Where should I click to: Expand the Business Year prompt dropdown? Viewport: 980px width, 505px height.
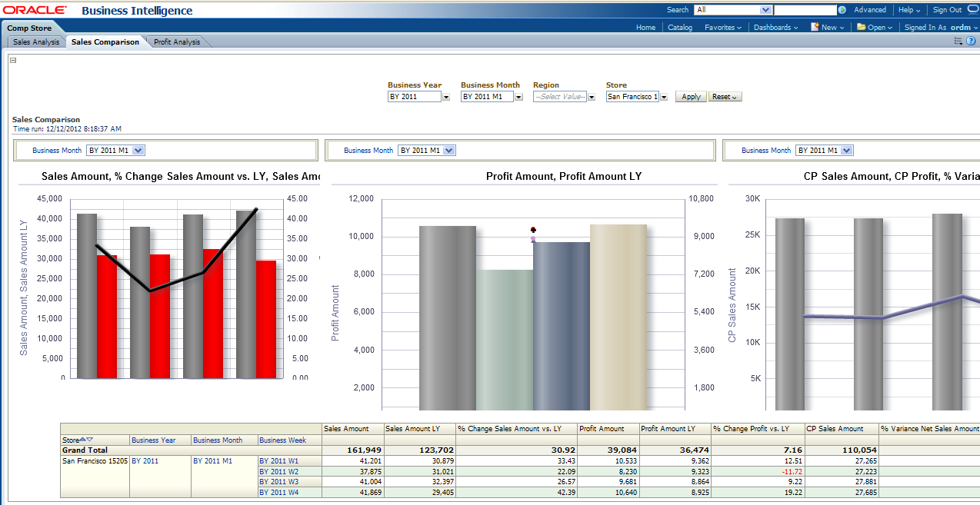click(x=446, y=97)
